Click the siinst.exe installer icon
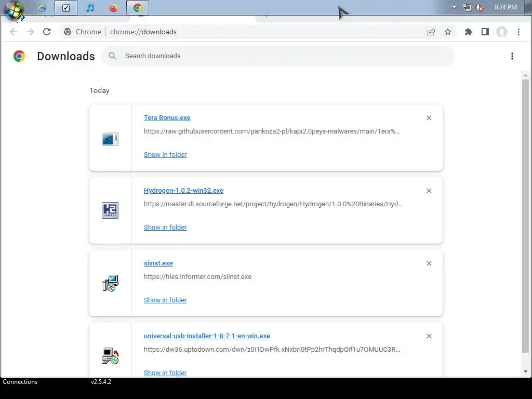The width and height of the screenshot is (532, 399). click(110, 283)
